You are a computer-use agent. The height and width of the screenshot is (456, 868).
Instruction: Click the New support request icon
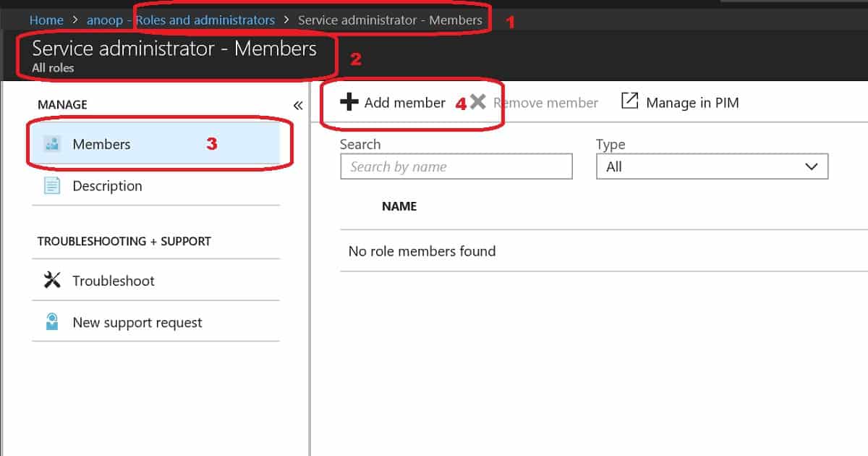click(51, 322)
